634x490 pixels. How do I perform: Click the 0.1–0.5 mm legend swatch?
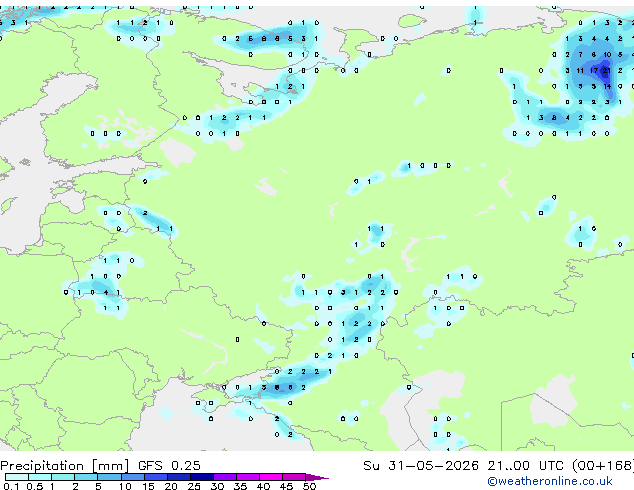tap(17, 477)
